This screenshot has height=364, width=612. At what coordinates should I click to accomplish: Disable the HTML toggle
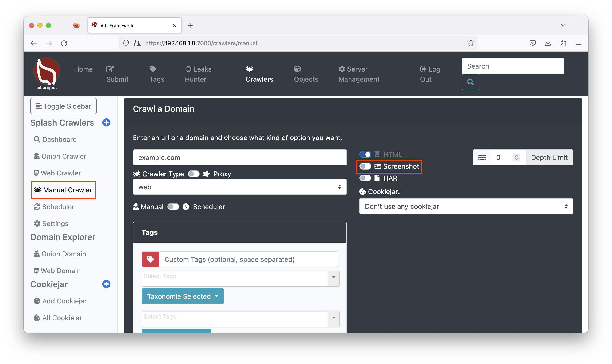(x=366, y=154)
